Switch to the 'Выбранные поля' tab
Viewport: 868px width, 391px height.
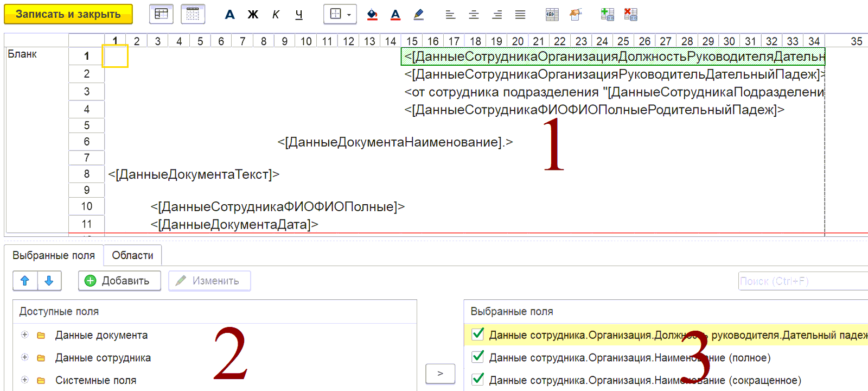(54, 255)
